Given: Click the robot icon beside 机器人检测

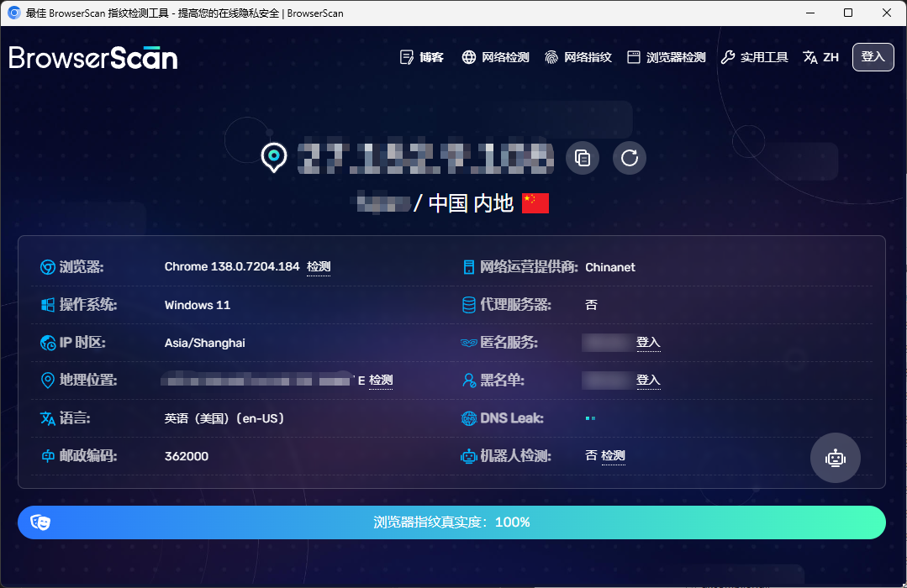Looking at the screenshot, I should 468,456.
